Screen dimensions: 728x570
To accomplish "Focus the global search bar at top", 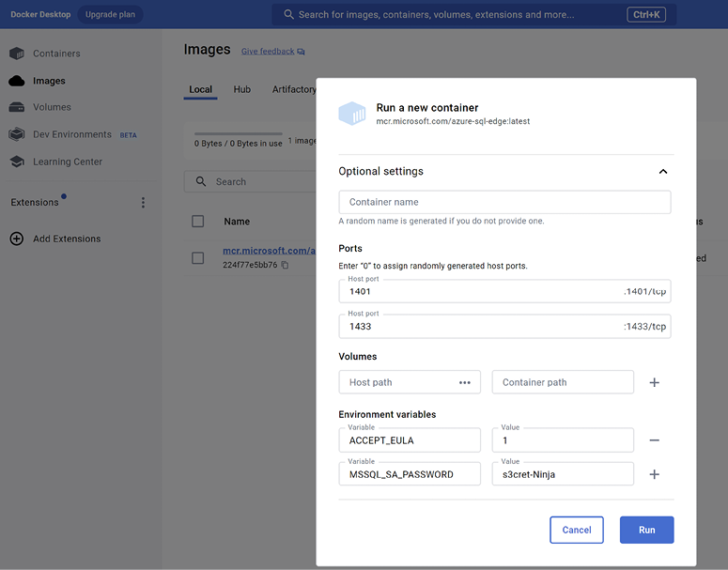I will pyautogui.click(x=473, y=14).
